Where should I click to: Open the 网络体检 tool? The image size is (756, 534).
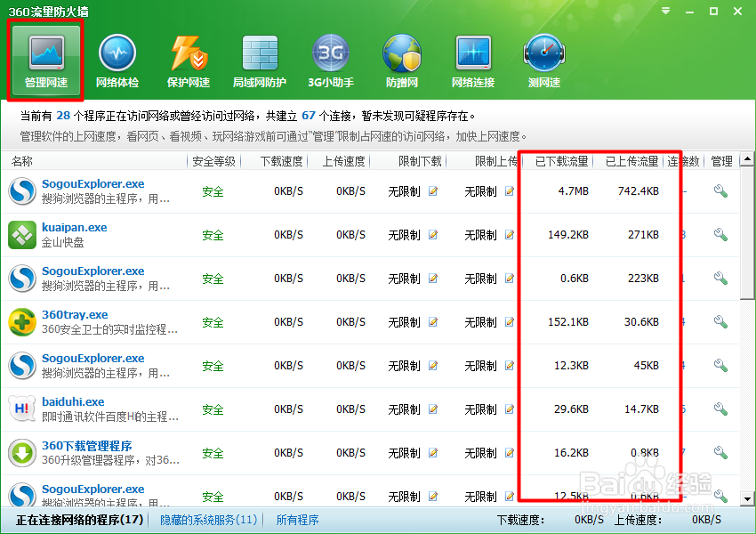point(117,60)
